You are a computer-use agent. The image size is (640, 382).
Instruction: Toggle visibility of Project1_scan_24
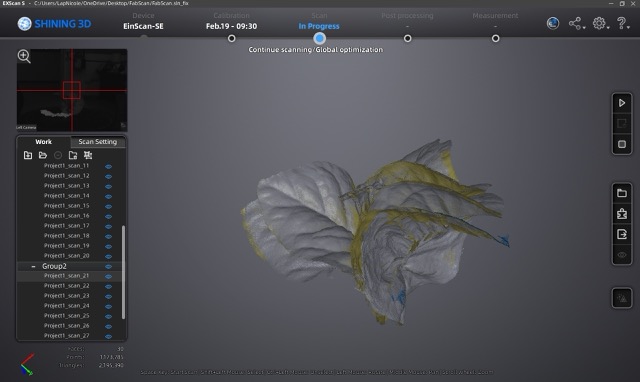108,306
